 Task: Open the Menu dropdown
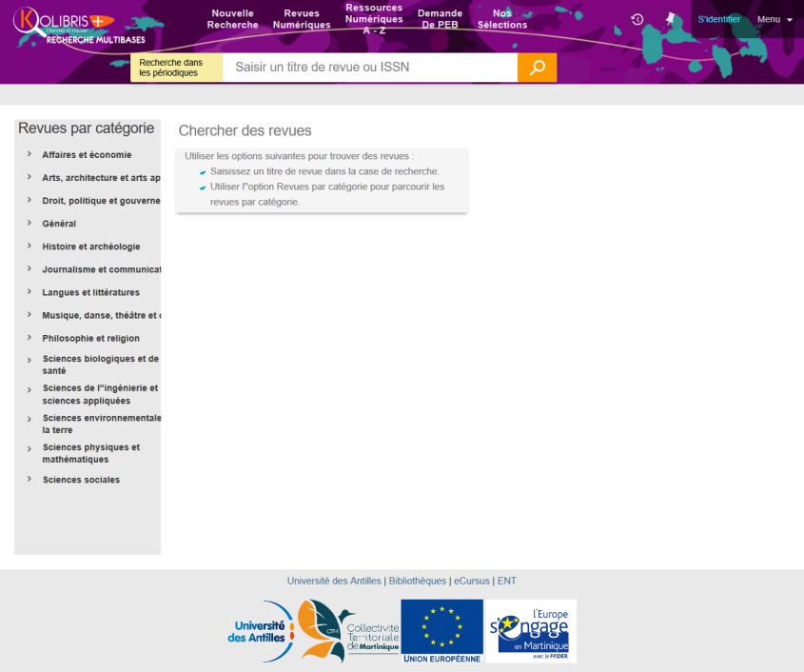[x=775, y=19]
